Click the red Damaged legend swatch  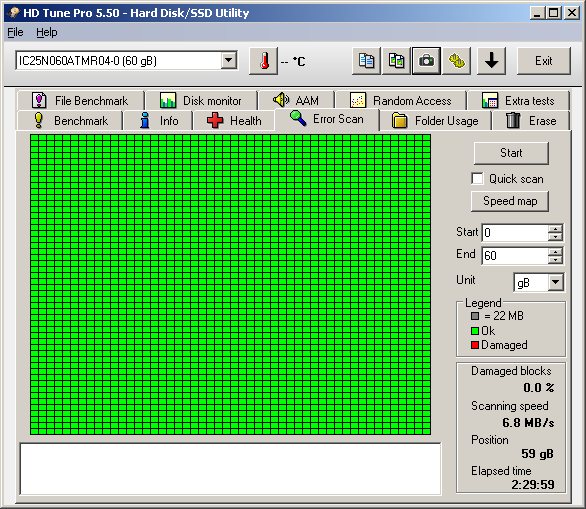click(475, 345)
